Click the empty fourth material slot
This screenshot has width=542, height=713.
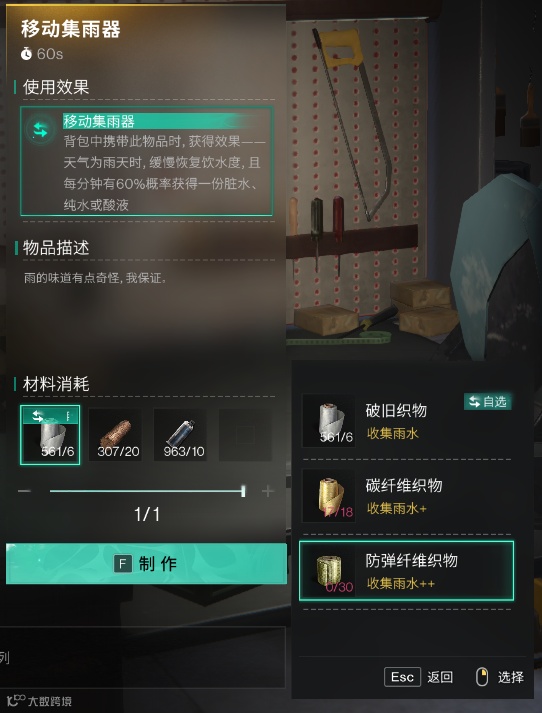[245, 435]
